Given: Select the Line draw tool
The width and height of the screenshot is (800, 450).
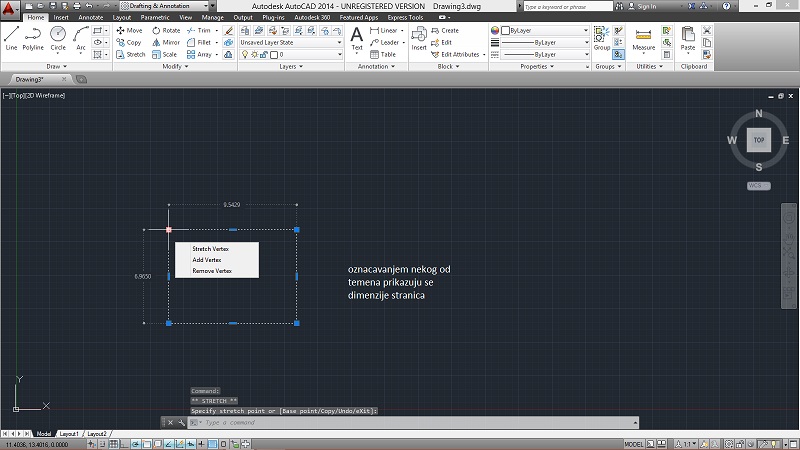Looking at the screenshot, I should pyautogui.click(x=11, y=36).
